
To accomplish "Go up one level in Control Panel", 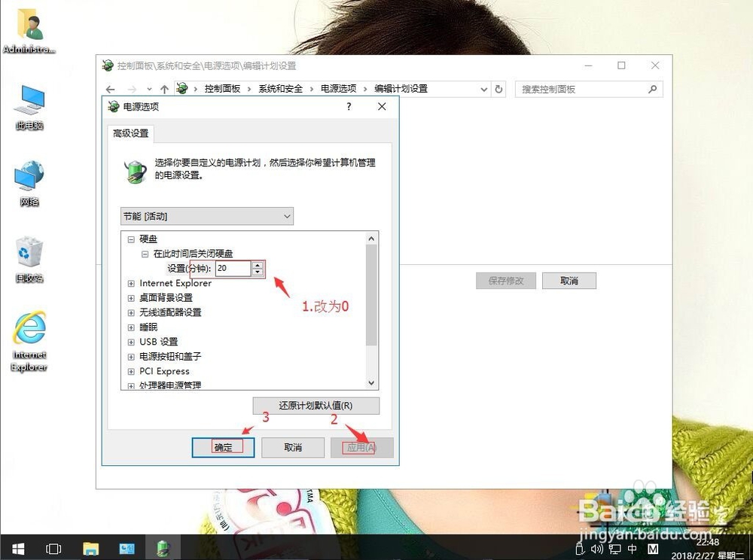I will coord(164,90).
